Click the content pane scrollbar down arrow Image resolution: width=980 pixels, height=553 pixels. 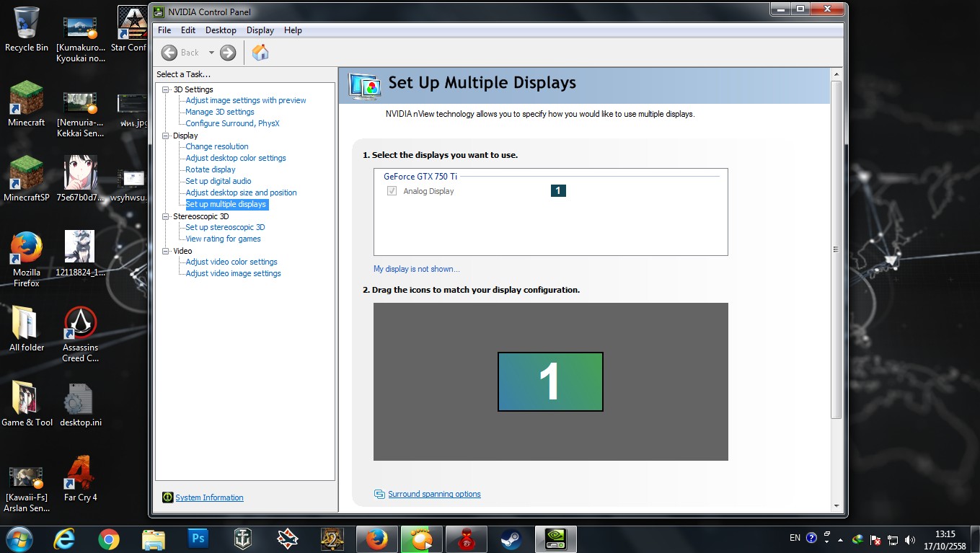836,506
